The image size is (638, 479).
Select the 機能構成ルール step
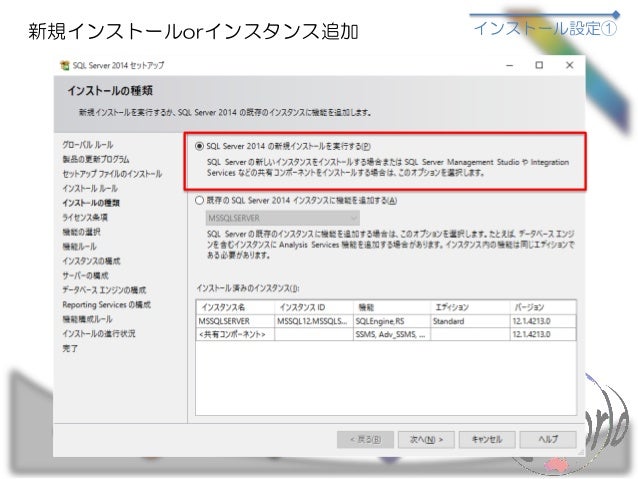pos(87,319)
